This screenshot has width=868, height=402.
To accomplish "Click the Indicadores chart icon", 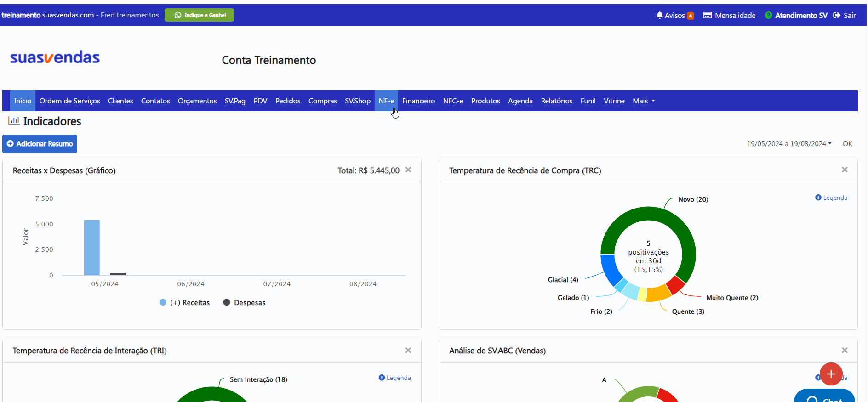I will tap(14, 121).
